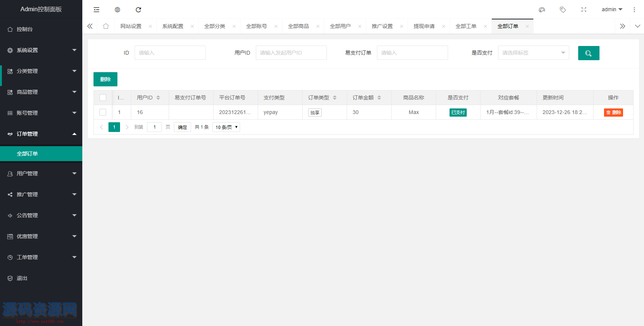This screenshot has height=326, width=644.
Task: Go to previous page arrow
Action: [x=101, y=127]
